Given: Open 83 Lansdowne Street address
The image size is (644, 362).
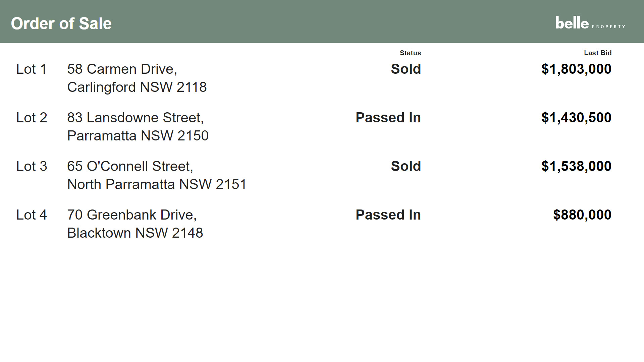Looking at the screenshot, I should click(138, 126).
